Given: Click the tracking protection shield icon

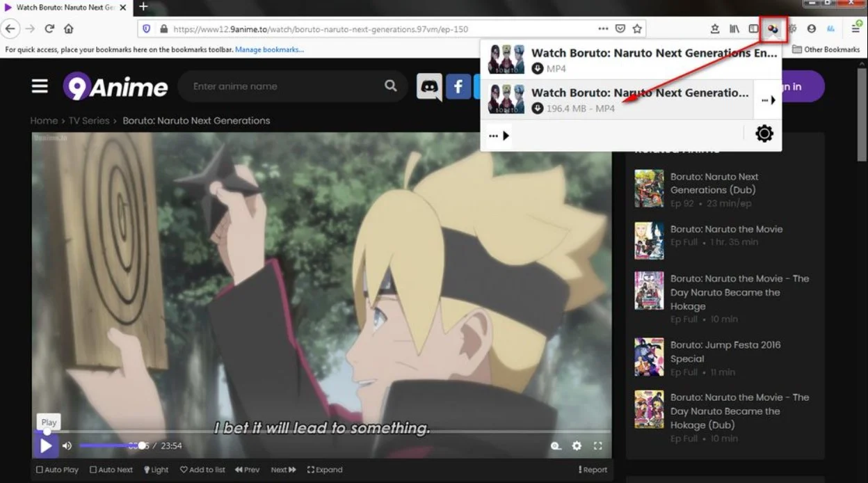Looking at the screenshot, I should (146, 29).
